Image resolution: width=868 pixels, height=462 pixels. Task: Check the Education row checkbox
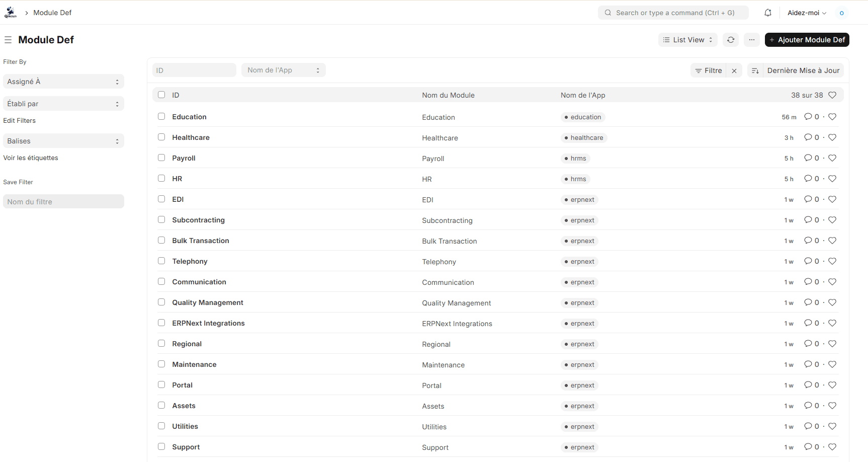point(161,116)
